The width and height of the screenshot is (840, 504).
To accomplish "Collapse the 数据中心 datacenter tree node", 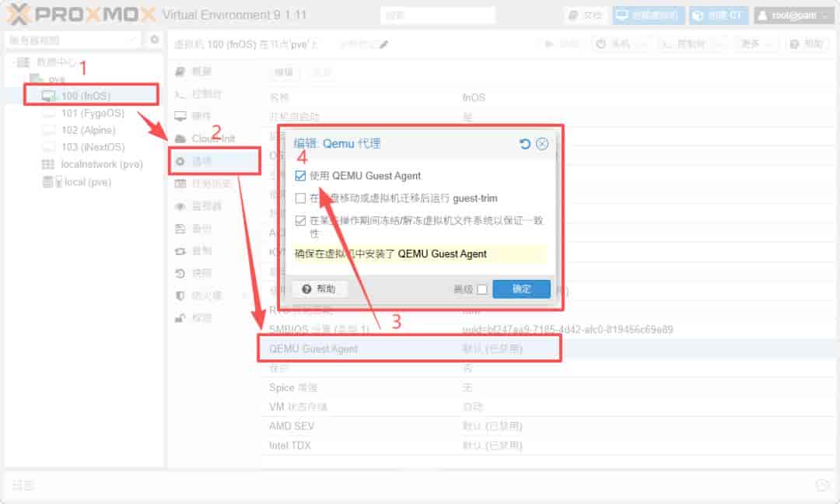I will tap(13, 62).
